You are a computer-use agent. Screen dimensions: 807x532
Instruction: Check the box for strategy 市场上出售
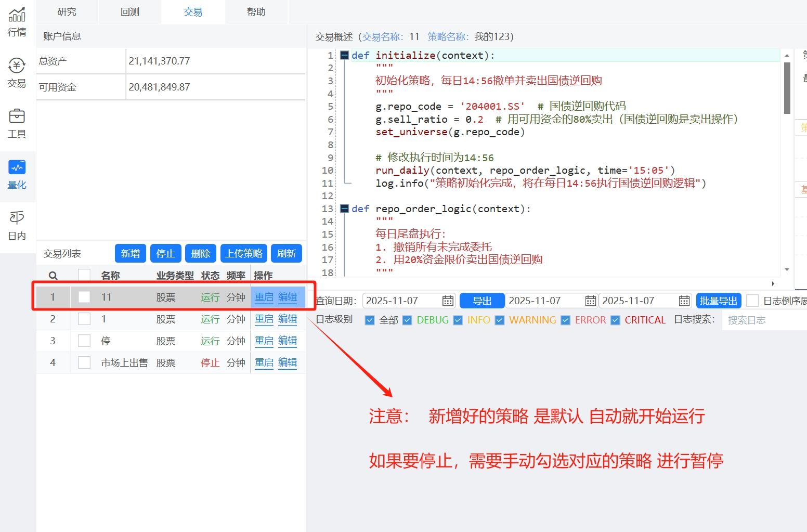point(84,362)
